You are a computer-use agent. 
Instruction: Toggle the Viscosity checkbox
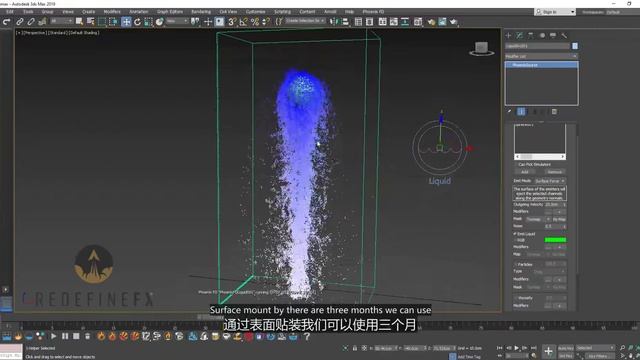point(516,298)
